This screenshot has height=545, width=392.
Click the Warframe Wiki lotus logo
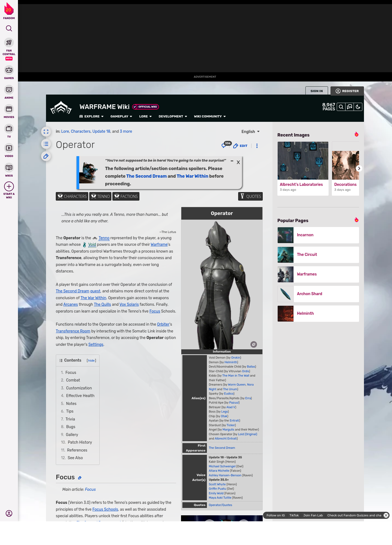[x=61, y=108]
